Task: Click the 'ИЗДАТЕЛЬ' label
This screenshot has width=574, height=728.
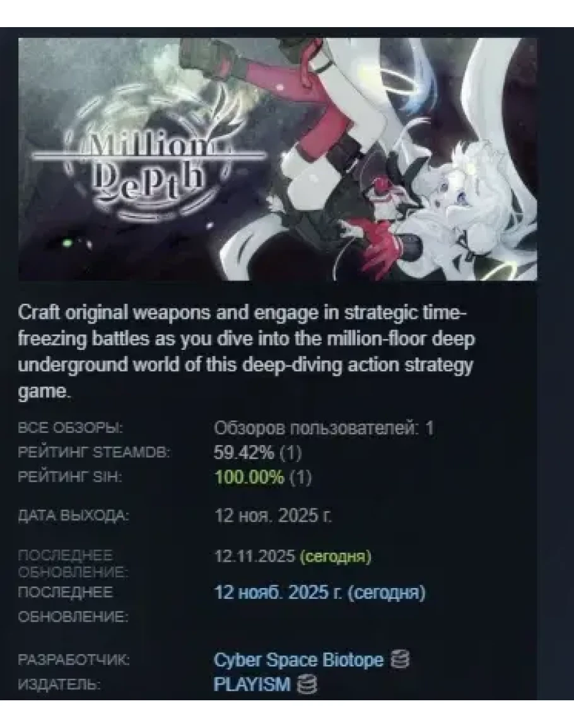Action: pyautogui.click(x=59, y=685)
